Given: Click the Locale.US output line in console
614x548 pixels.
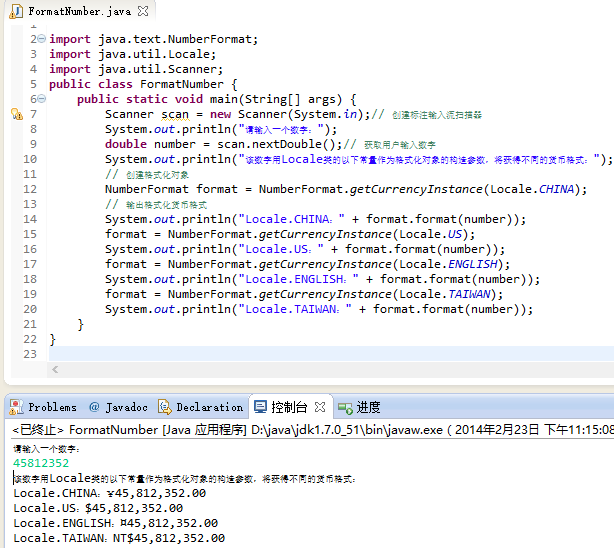Looking at the screenshot, I should pyautogui.click(x=98, y=508).
